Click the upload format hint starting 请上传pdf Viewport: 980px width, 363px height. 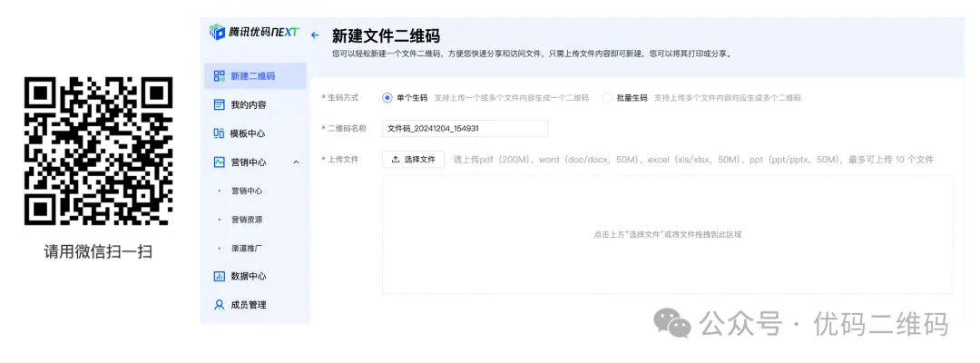pos(693,160)
